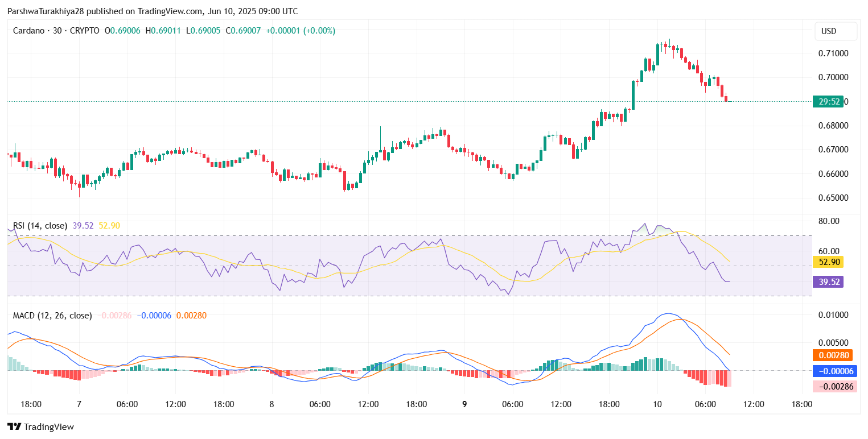The width and height of the screenshot is (868, 439).
Task: Open the USD currency selector
Action: click(x=835, y=31)
